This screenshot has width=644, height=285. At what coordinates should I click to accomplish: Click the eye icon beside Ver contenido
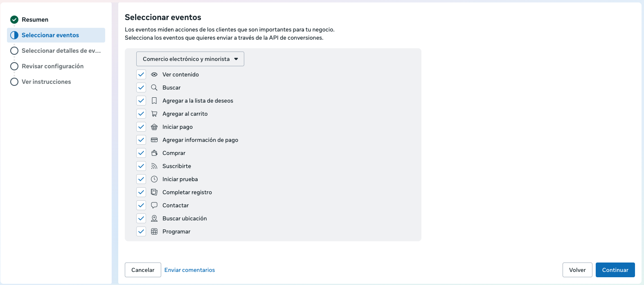pyautogui.click(x=154, y=74)
